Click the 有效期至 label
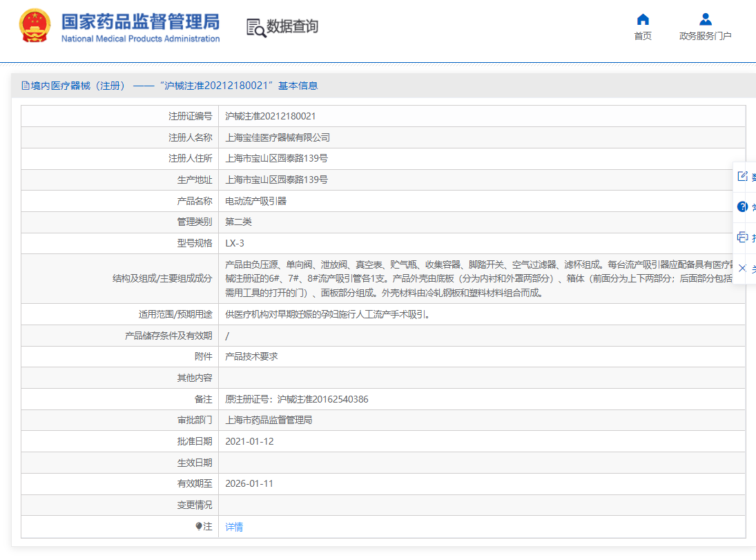Image resolution: width=756 pixels, height=560 pixels. (x=195, y=484)
